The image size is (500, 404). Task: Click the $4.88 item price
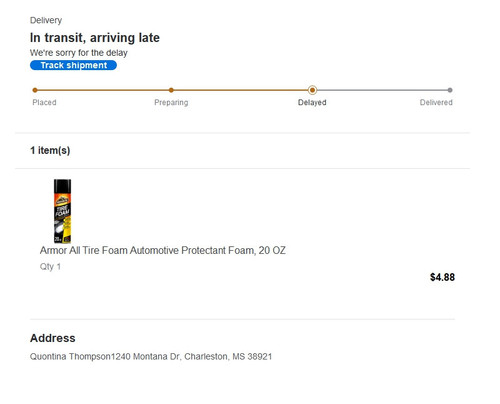coord(442,277)
